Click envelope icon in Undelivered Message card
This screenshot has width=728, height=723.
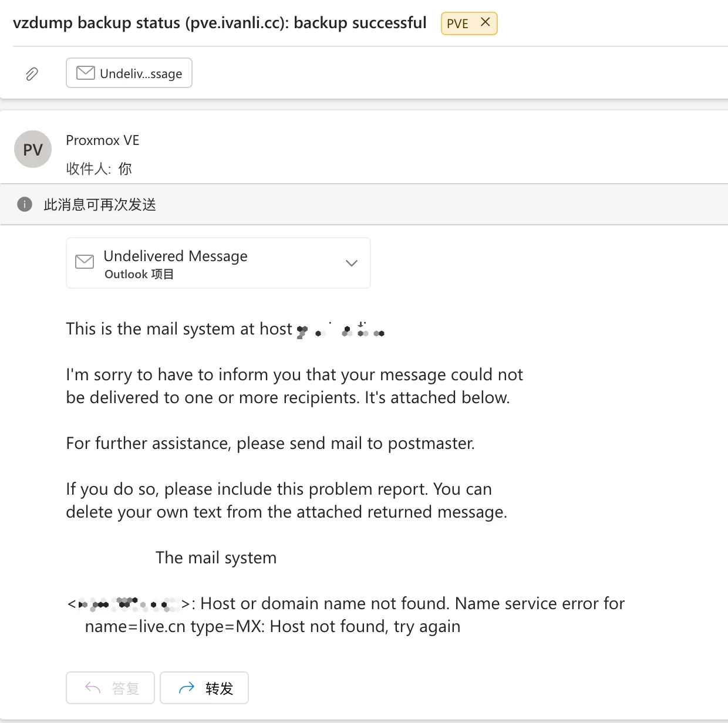[85, 262]
